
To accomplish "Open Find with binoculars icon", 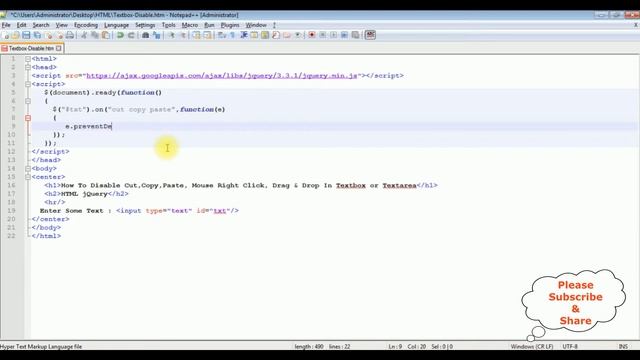I will pyautogui.click(x=145, y=35).
